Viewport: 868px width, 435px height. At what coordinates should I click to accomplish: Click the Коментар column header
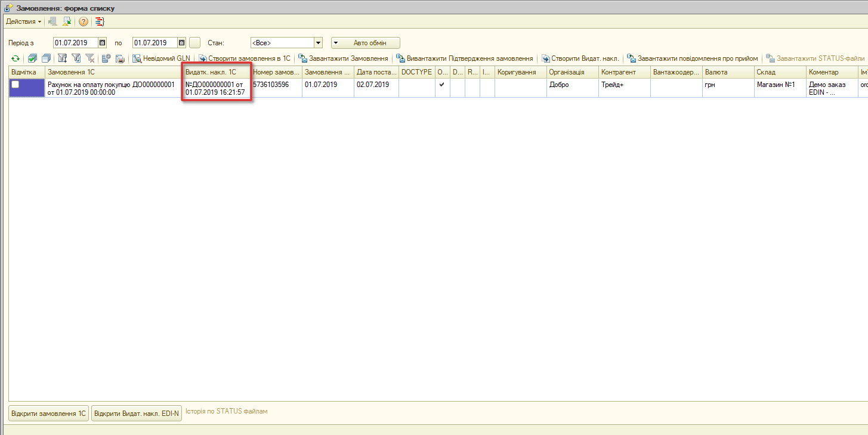click(x=832, y=72)
